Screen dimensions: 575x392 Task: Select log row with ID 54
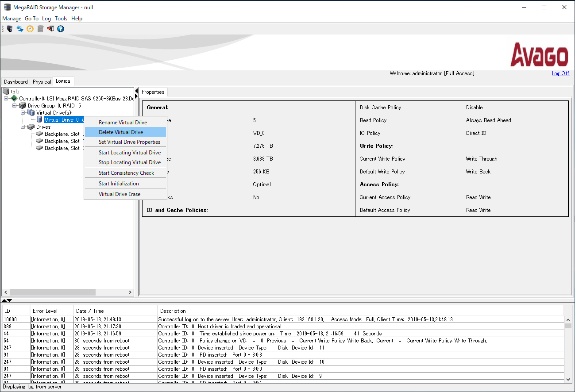pyautogui.click(x=283, y=341)
